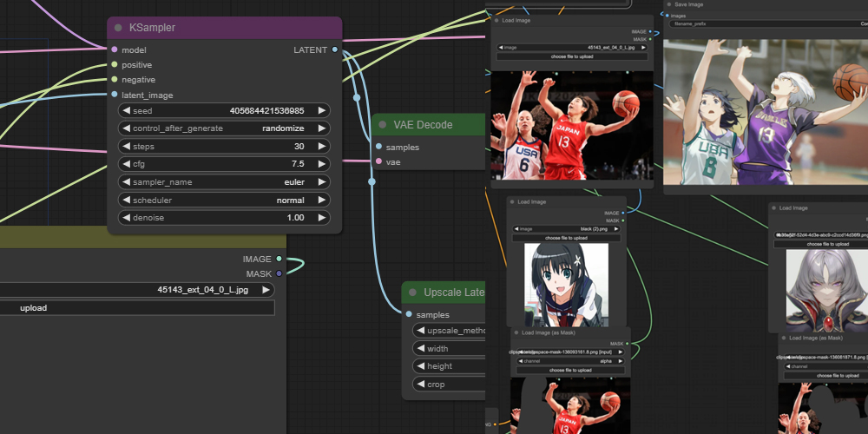This screenshot has height=434, width=868.
Task: Click the KSampler positive input port
Action: click(114, 64)
